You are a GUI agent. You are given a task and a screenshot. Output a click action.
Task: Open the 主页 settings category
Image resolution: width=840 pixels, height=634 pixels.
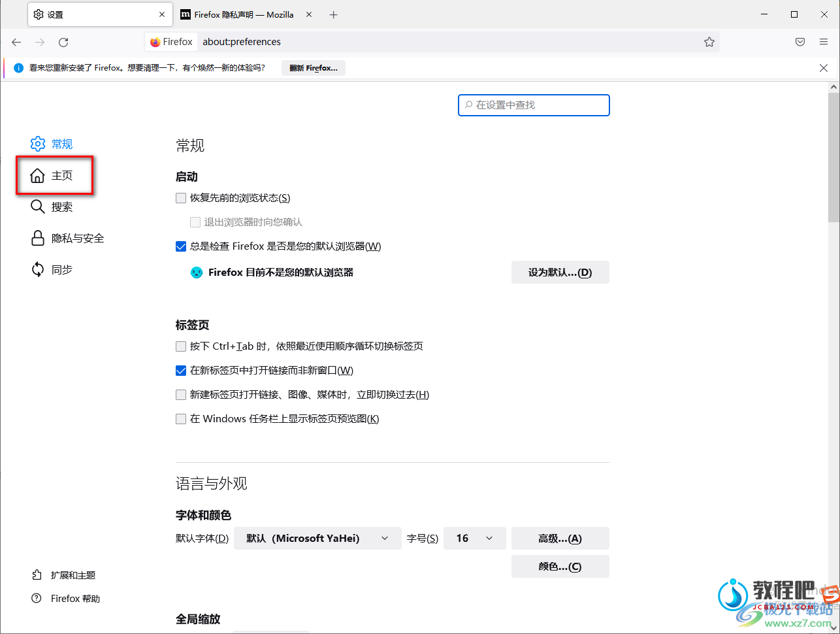pos(52,175)
